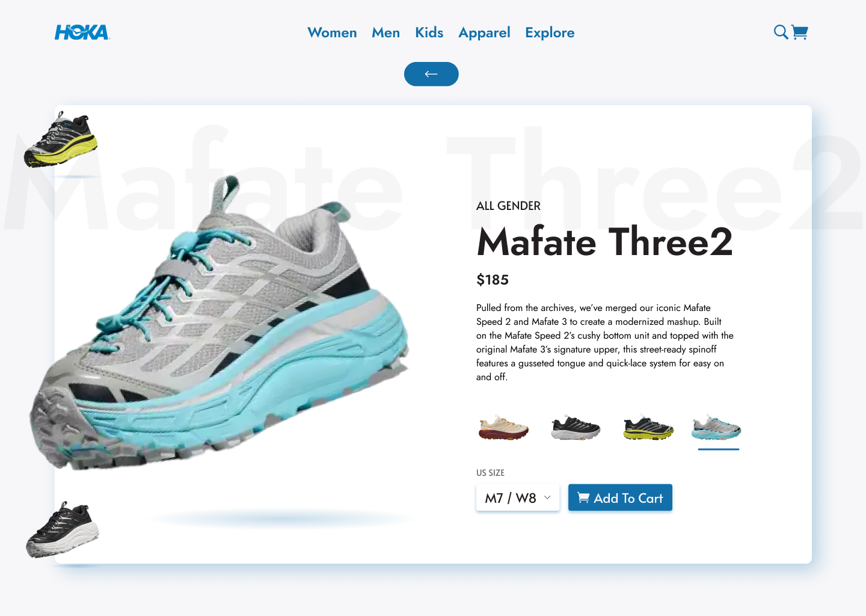The image size is (866, 616).
Task: Click the yellow-soled shoe preview at top left
Action: coord(61,140)
